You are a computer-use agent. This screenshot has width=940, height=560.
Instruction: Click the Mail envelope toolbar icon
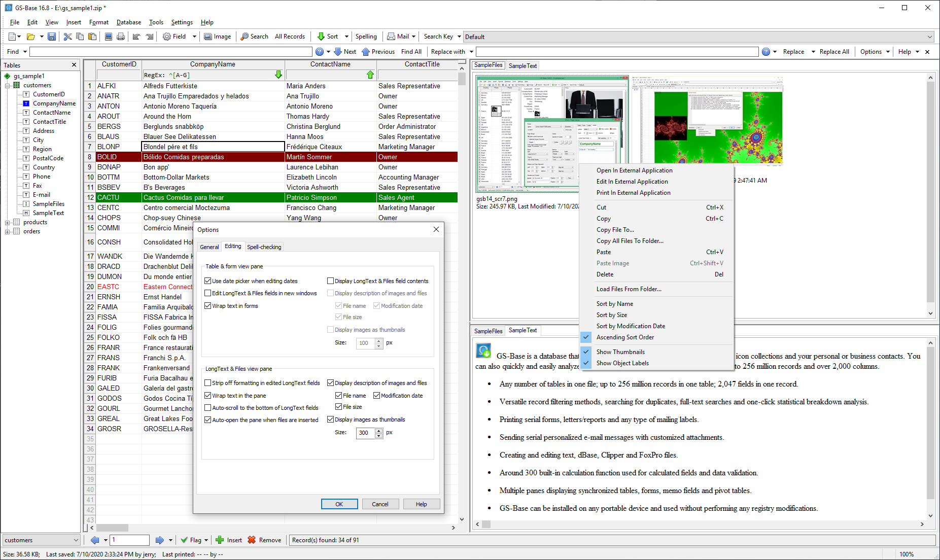coord(391,37)
